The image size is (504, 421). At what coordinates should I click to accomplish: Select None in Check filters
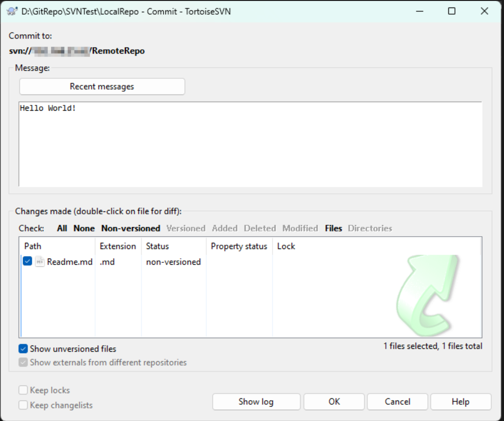[x=84, y=229]
